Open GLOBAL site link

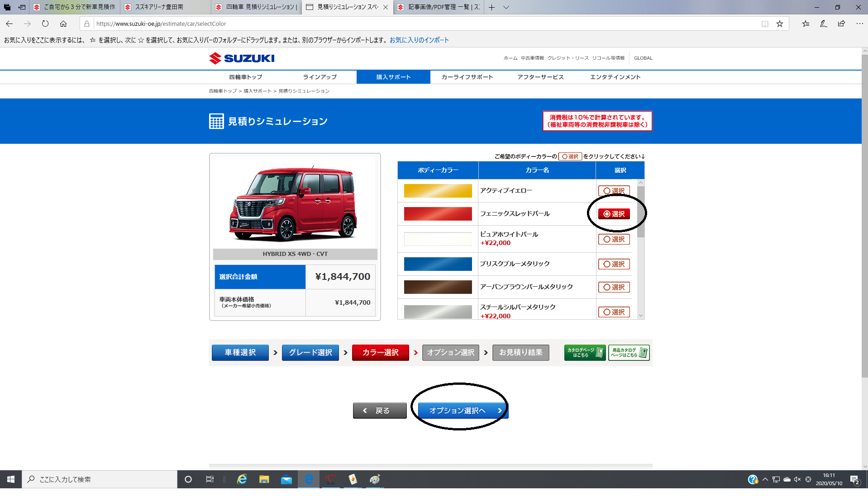[643, 58]
